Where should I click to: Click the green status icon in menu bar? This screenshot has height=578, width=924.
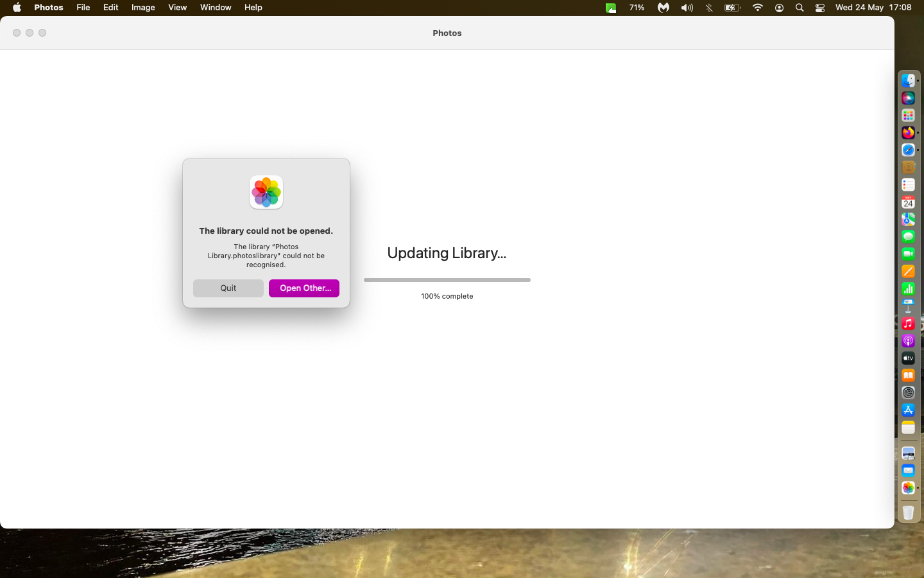[x=611, y=8]
